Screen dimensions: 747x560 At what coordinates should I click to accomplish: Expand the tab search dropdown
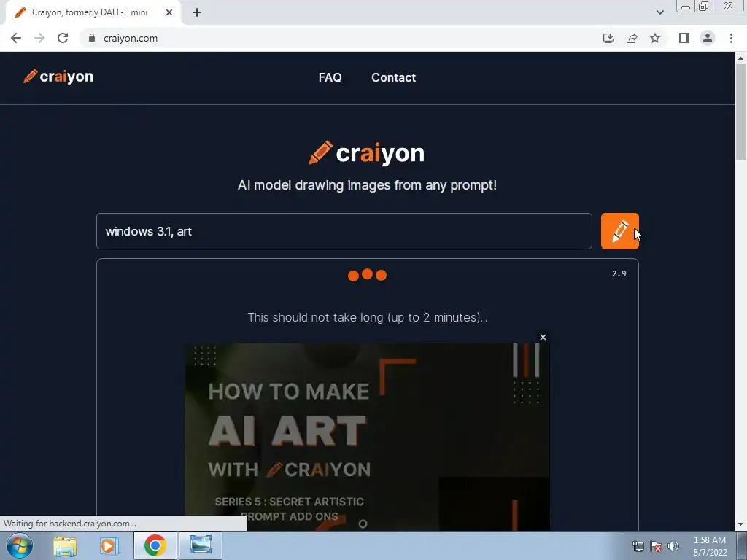coord(659,12)
